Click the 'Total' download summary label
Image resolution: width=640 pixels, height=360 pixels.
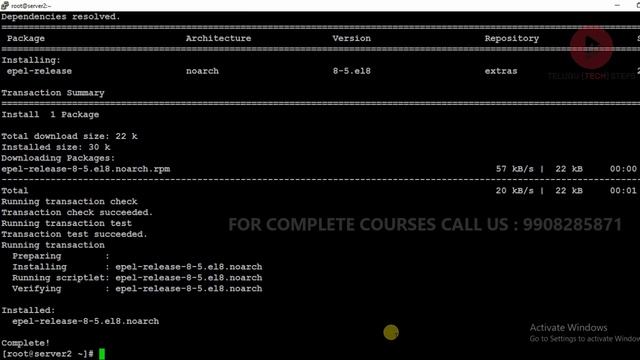[x=15, y=191]
